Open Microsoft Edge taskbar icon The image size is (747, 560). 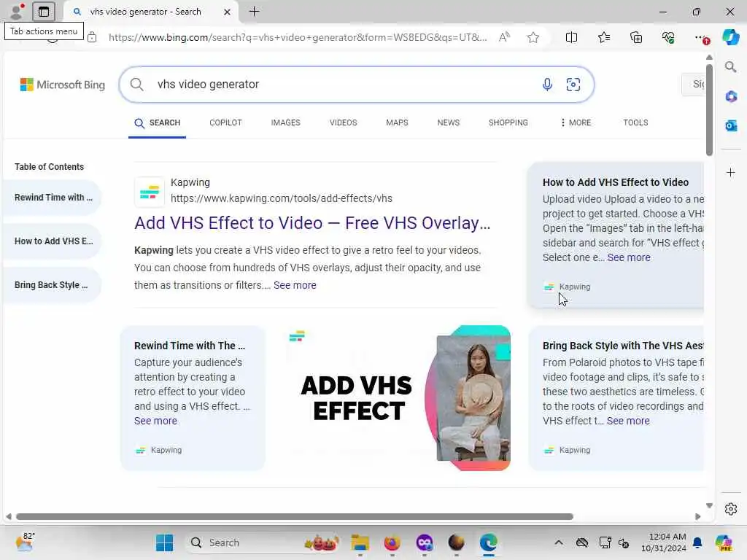pyautogui.click(x=488, y=542)
